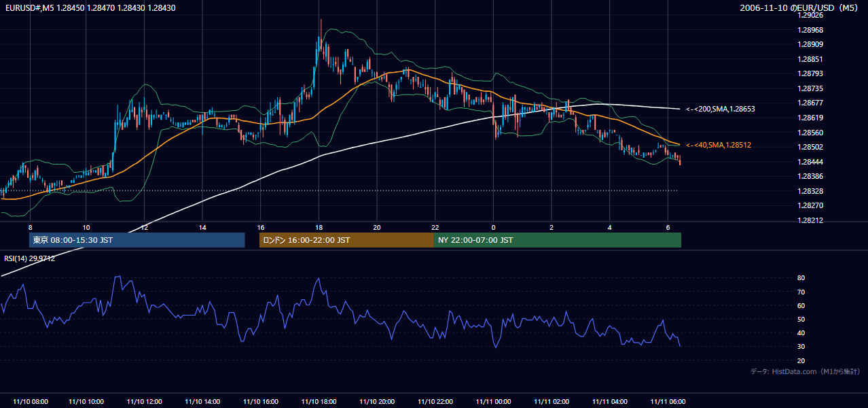Click price level 1.28968 on the axis
Image resolution: width=868 pixels, height=408 pixels.
tap(810, 30)
